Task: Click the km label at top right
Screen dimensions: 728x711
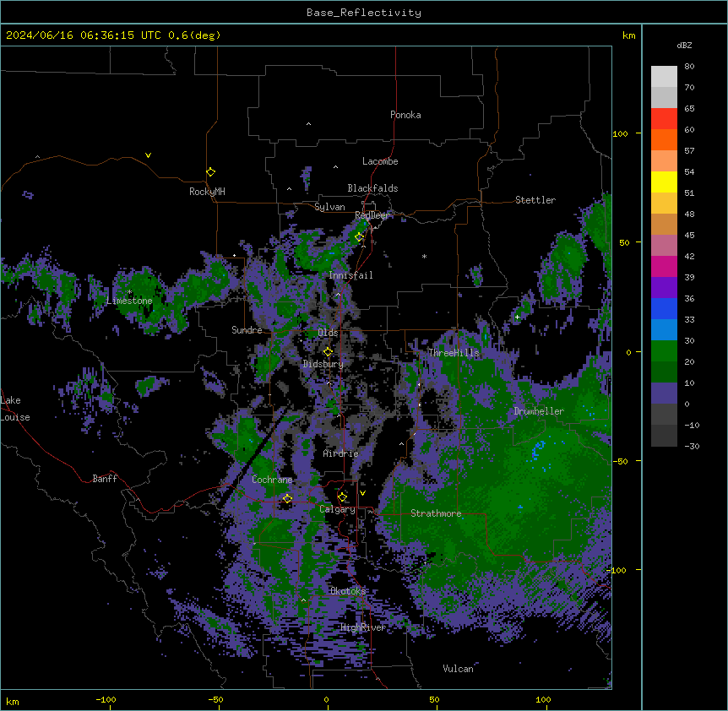Action: click(x=628, y=35)
